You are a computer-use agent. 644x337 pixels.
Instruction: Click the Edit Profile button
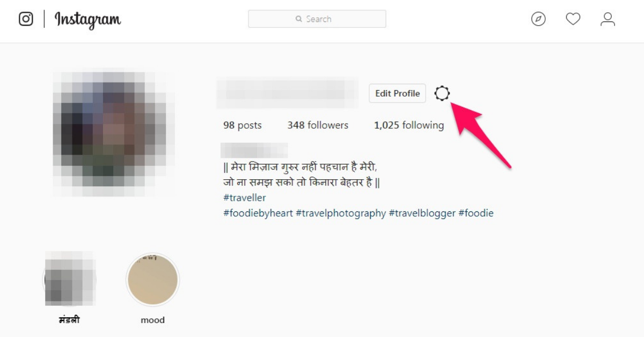click(397, 93)
